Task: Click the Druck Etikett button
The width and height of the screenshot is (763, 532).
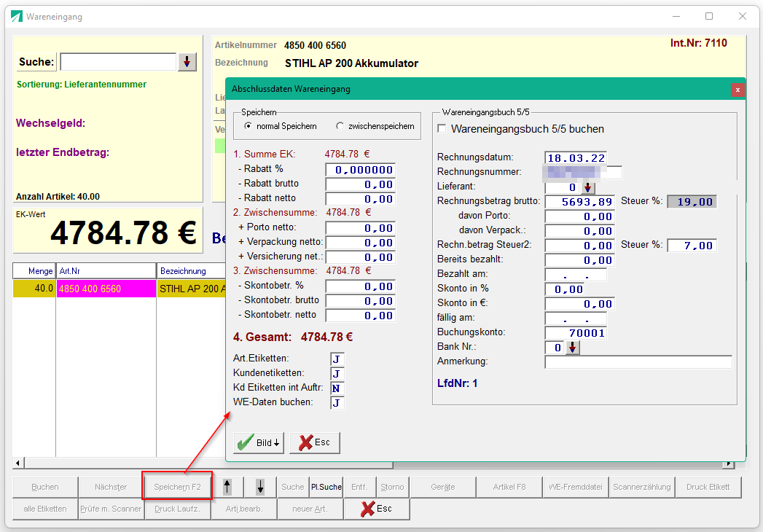Action: click(708, 488)
